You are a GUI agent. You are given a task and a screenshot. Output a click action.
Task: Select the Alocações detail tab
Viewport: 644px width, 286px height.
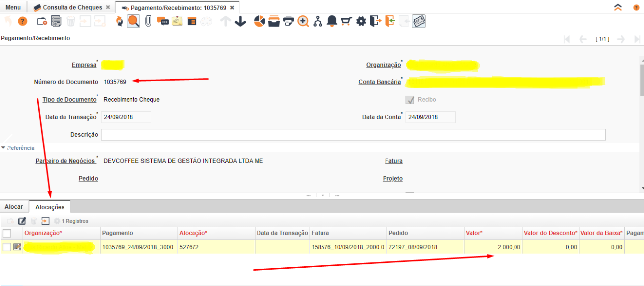(x=50, y=207)
